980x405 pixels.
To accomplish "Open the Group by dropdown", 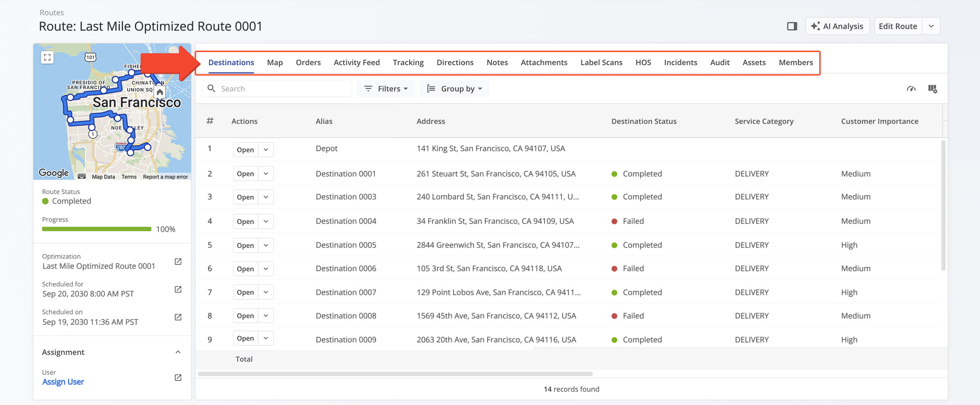I will point(455,88).
